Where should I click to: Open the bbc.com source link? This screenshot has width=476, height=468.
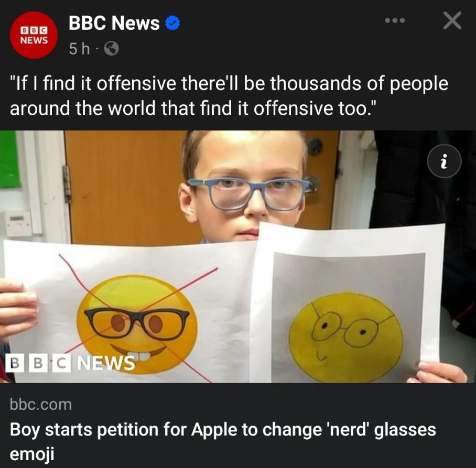[x=40, y=404]
